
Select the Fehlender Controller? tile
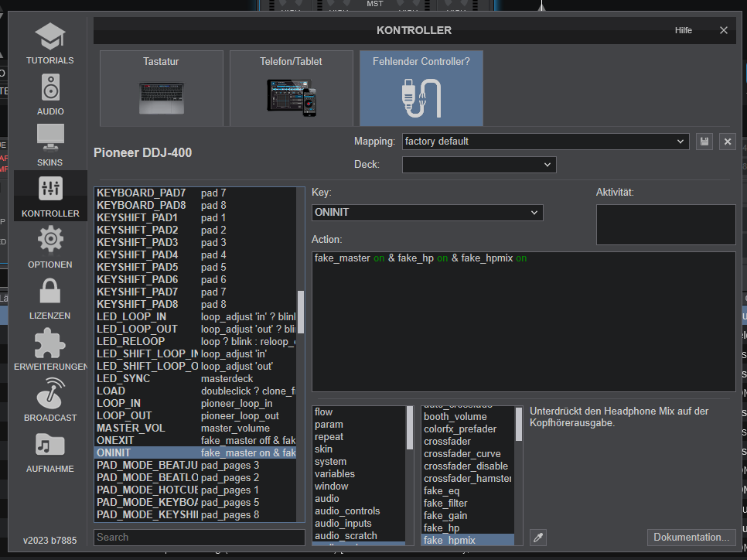(x=421, y=88)
